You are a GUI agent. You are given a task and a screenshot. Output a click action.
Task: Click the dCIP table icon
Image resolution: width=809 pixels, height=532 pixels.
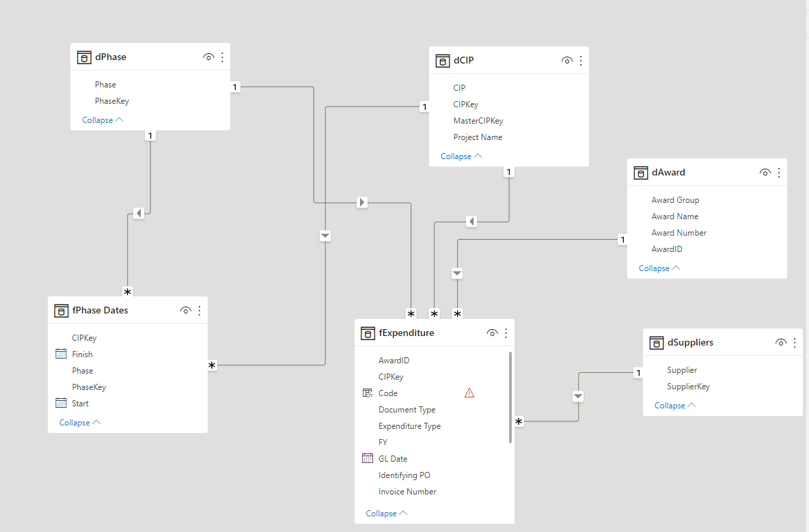pos(443,61)
